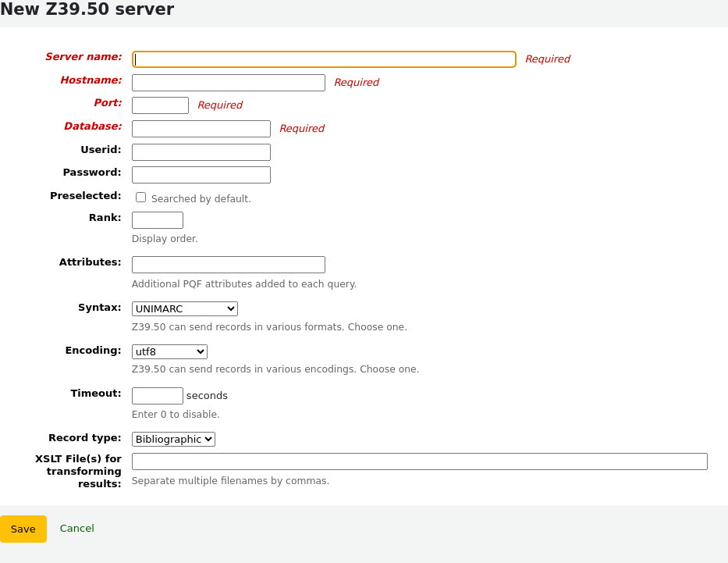The width and height of the screenshot is (728, 563).
Task: Click the Port input field
Action: [x=160, y=105]
